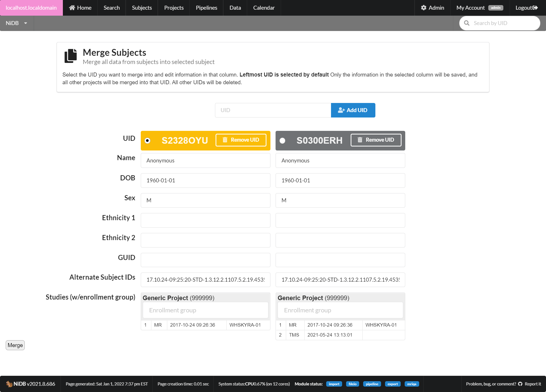Expand the NiDB dropdown menu
Image resolution: width=546 pixels, height=392 pixels.
(16, 23)
